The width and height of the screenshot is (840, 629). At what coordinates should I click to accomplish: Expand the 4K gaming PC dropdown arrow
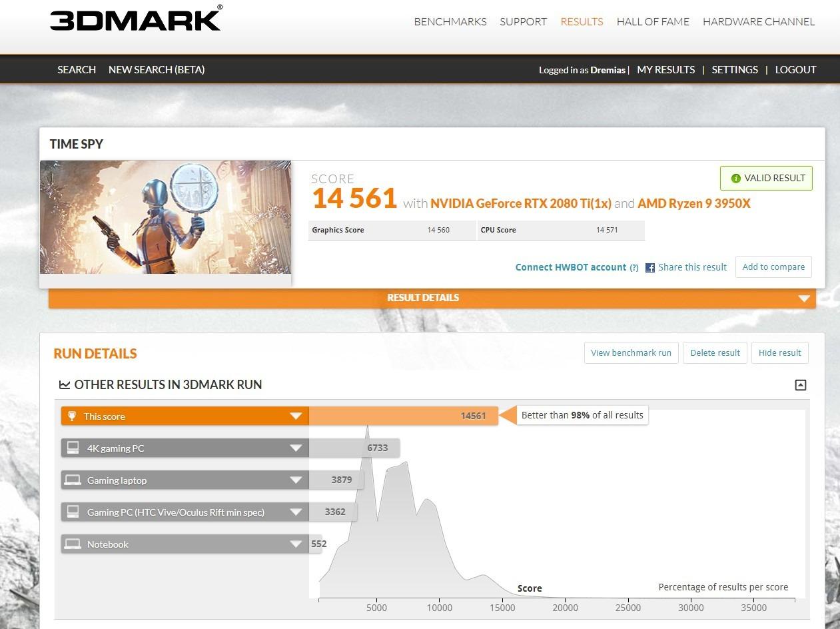click(x=296, y=448)
